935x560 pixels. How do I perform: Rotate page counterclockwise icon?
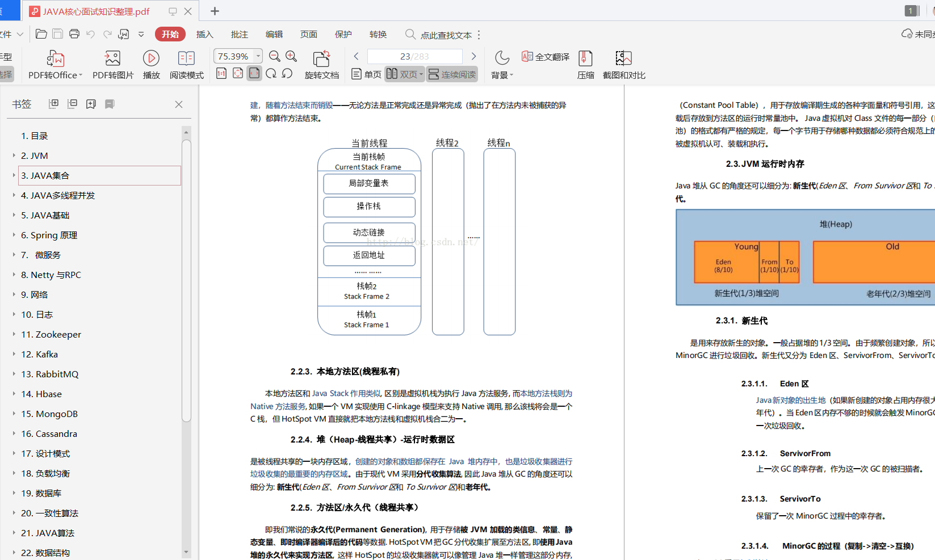coord(287,73)
